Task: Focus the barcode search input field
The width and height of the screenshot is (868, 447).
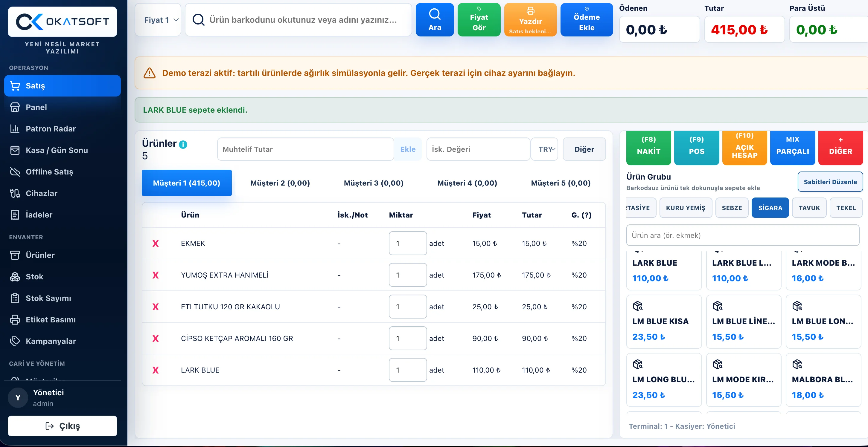Action: [x=299, y=20]
